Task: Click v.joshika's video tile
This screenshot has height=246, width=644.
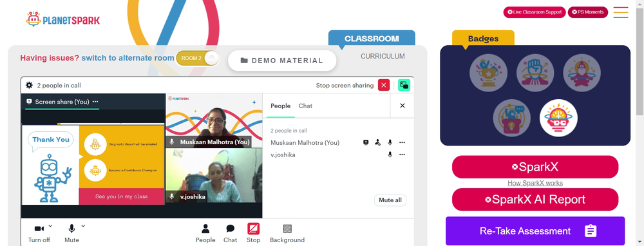Action: point(214,175)
